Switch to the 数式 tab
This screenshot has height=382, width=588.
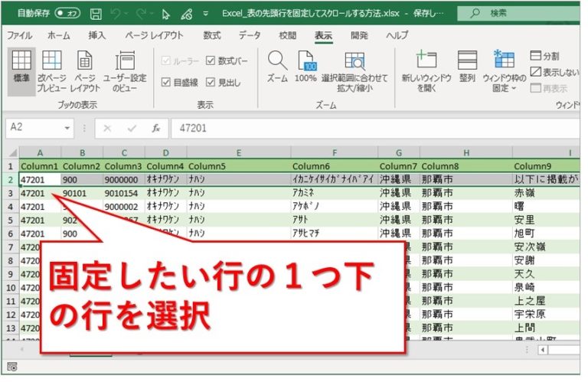tap(212, 36)
